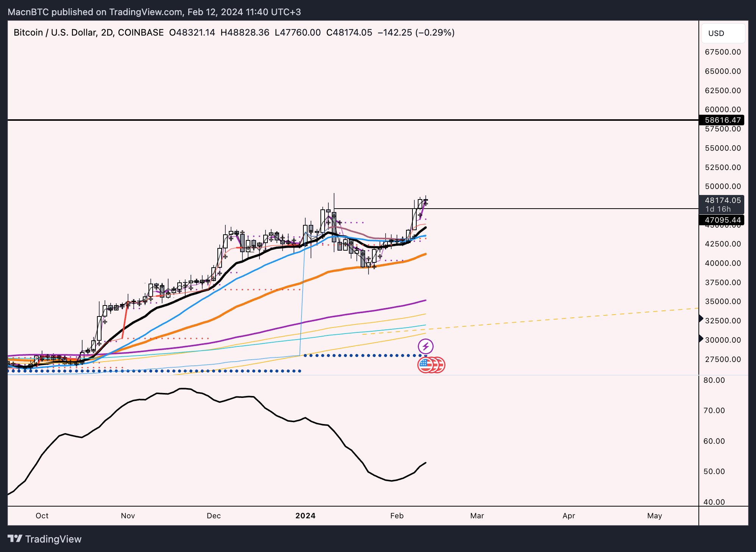756x552 pixels.
Task: Open the USD currency selector
Action: click(x=723, y=33)
